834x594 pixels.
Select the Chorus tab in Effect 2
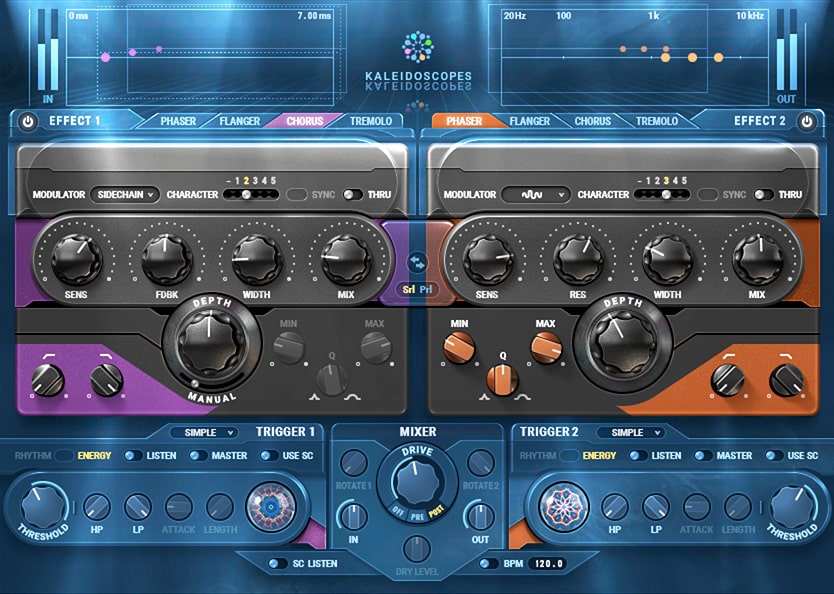(x=593, y=121)
